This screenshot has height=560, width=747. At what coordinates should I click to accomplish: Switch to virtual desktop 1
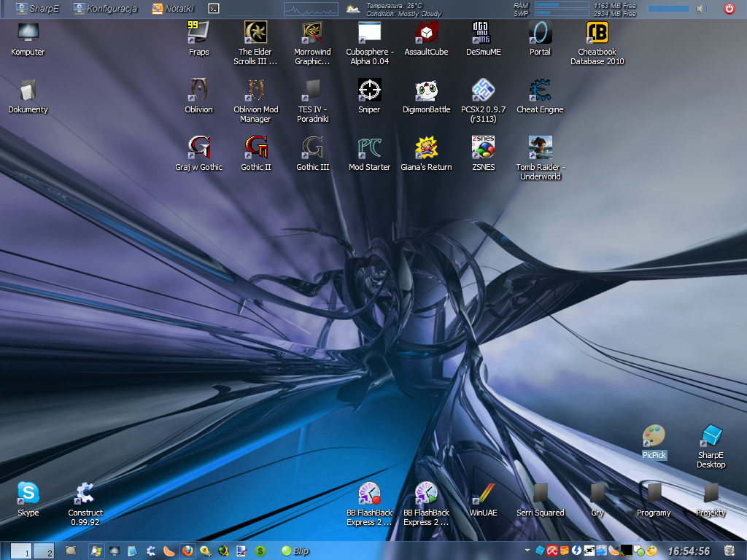[x=22, y=551]
